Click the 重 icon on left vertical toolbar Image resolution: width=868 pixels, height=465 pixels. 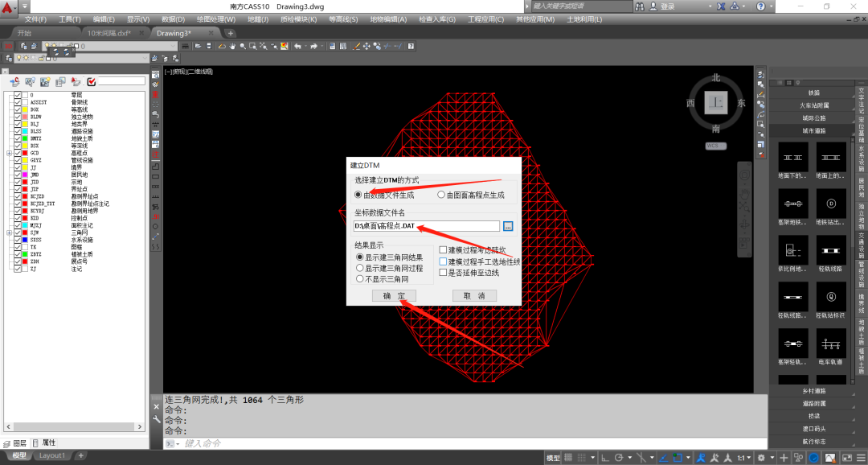[156, 94]
